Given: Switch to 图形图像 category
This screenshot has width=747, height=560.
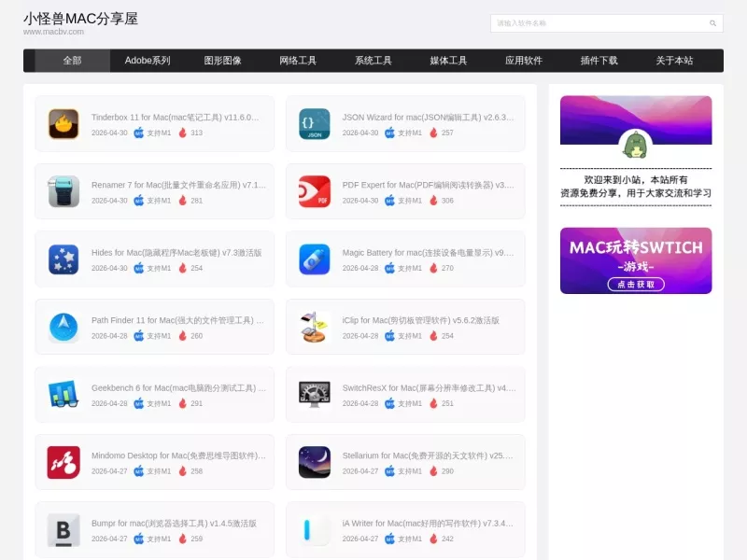Looking at the screenshot, I should 222,61.
